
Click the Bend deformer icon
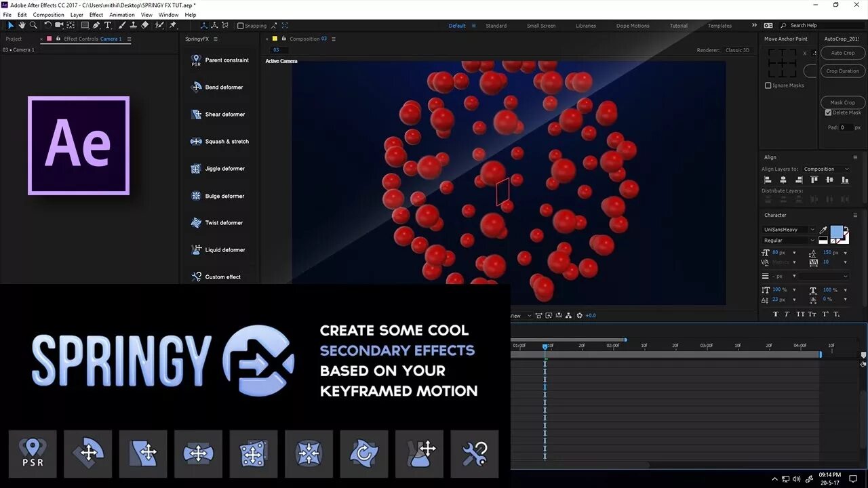point(196,87)
